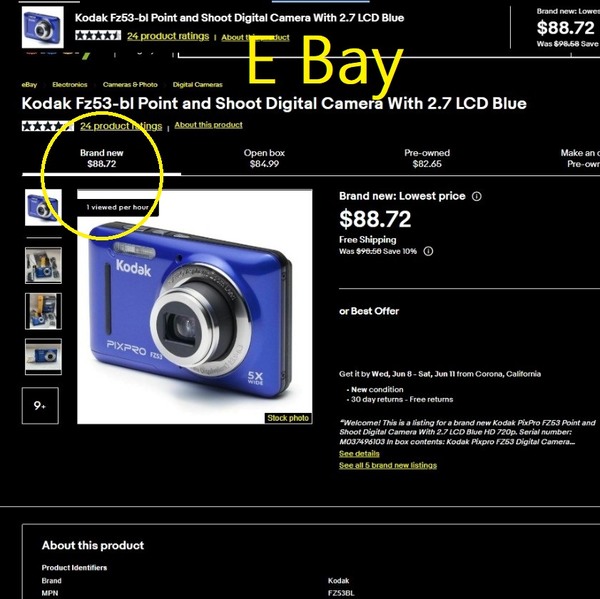
Task: Click the camera thumbnail in top header
Action: point(42,28)
